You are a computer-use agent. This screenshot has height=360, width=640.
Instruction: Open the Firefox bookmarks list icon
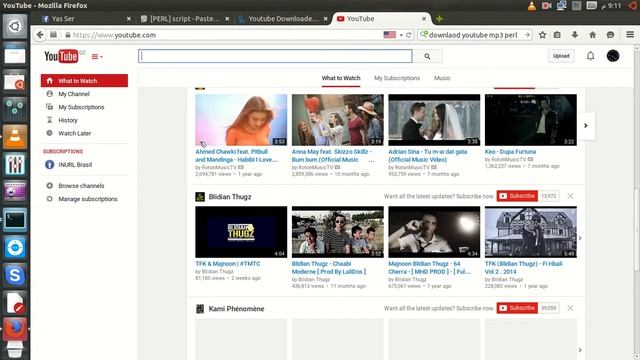[x=557, y=35]
